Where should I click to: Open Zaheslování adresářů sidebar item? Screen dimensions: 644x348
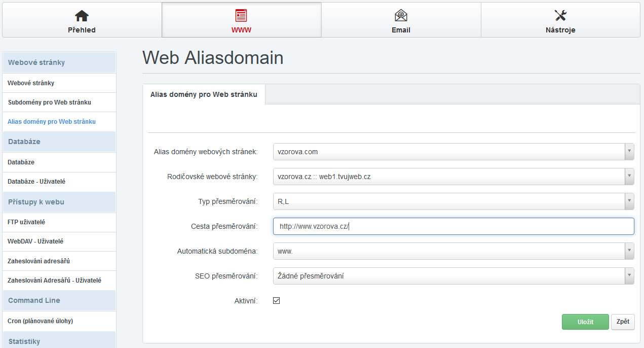point(39,261)
